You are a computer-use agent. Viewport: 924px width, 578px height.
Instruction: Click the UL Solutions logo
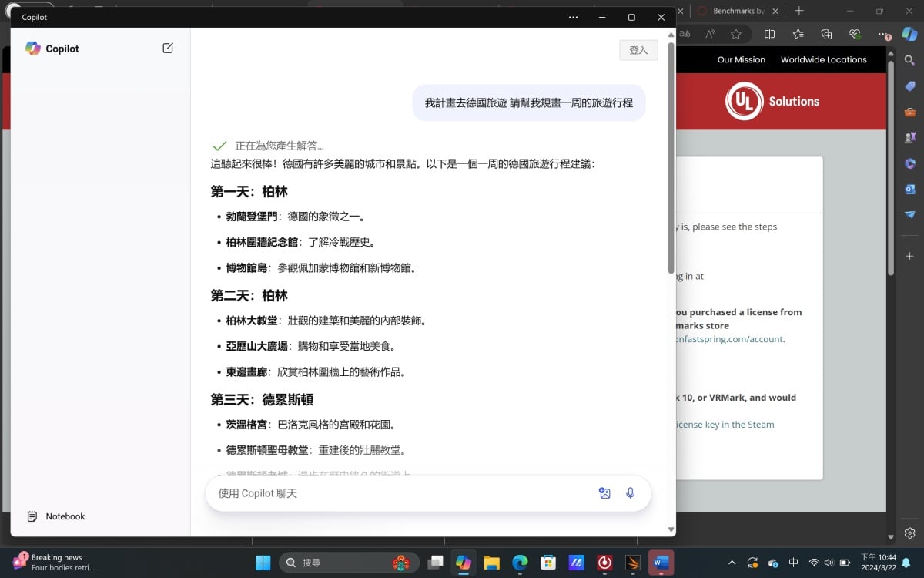(772, 101)
